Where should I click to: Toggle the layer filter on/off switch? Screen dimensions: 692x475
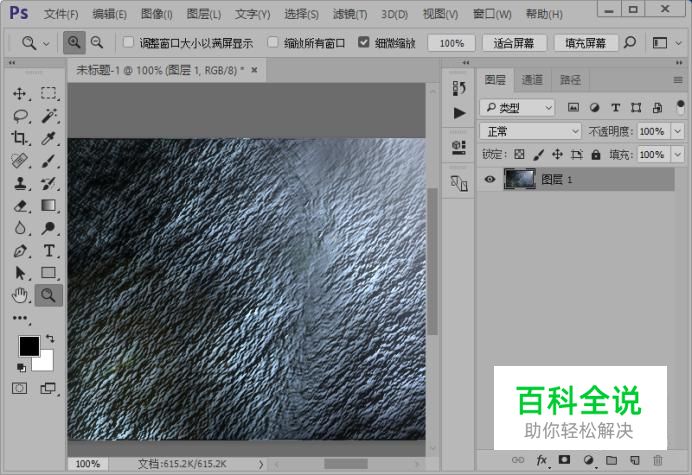coord(680,107)
